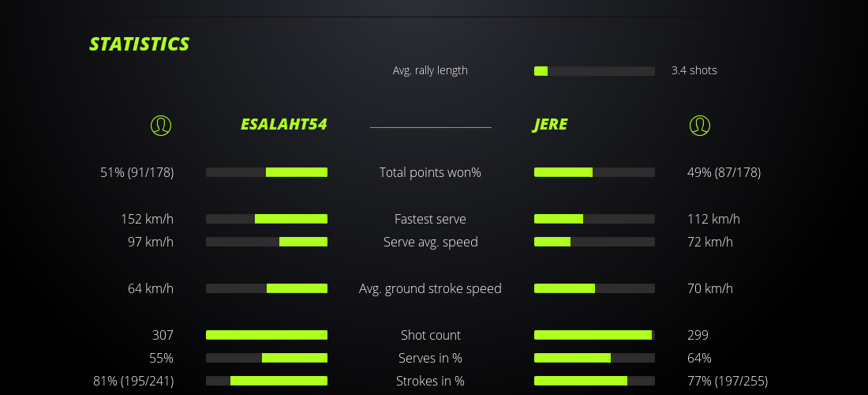Click ESALAHT54's Fastest serve bar
Screen dimensions: 868x395
(x=267, y=219)
